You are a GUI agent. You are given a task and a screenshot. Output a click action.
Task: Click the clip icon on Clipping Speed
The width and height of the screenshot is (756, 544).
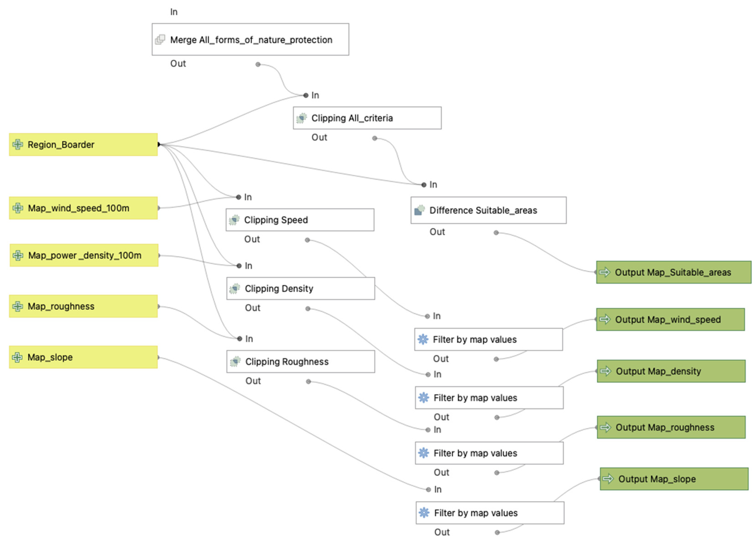pyautogui.click(x=234, y=220)
